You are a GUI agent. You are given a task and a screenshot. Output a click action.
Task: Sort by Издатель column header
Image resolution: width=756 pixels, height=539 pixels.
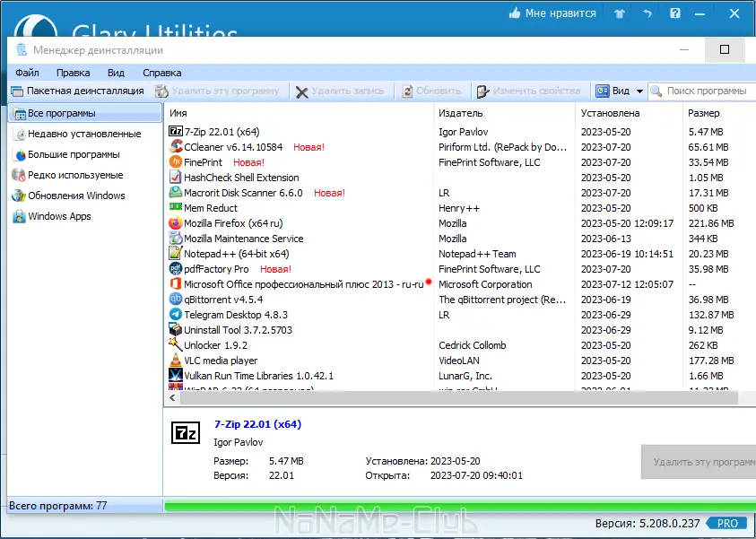pos(504,113)
